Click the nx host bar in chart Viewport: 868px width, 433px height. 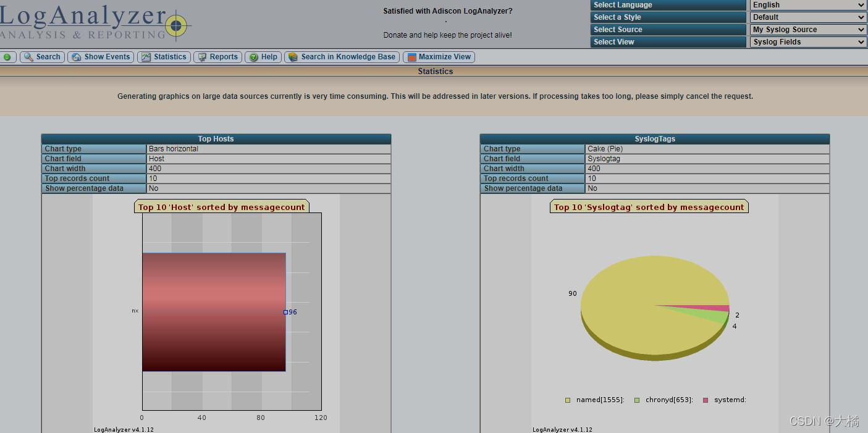pyautogui.click(x=214, y=312)
